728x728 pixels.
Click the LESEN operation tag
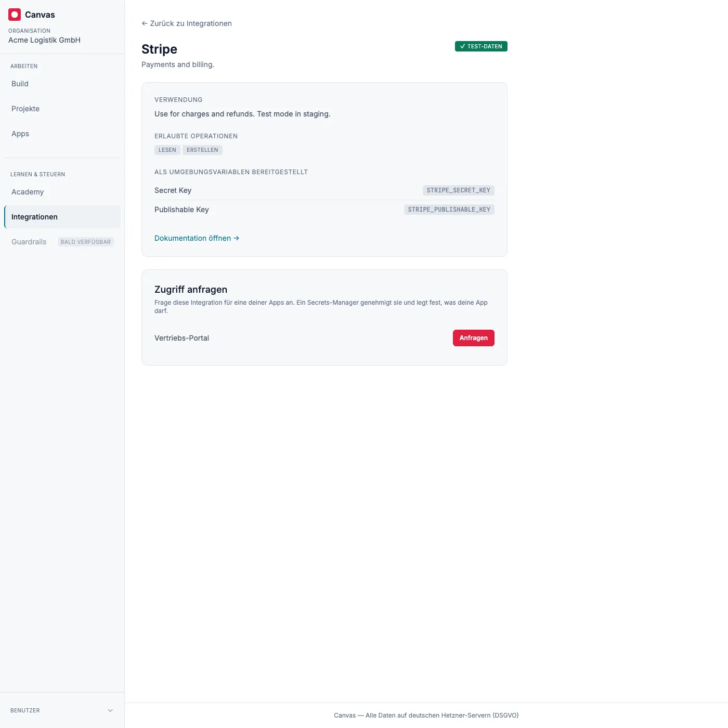pyautogui.click(x=167, y=150)
